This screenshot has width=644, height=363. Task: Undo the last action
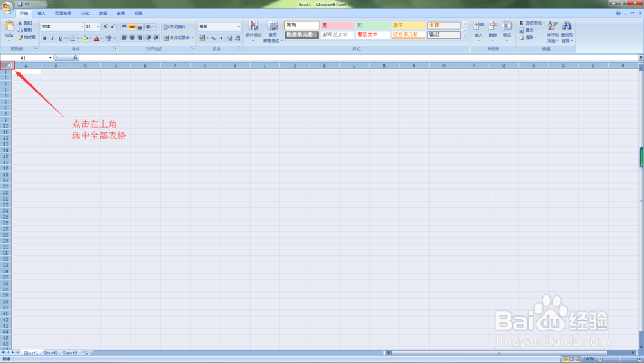(26, 5)
